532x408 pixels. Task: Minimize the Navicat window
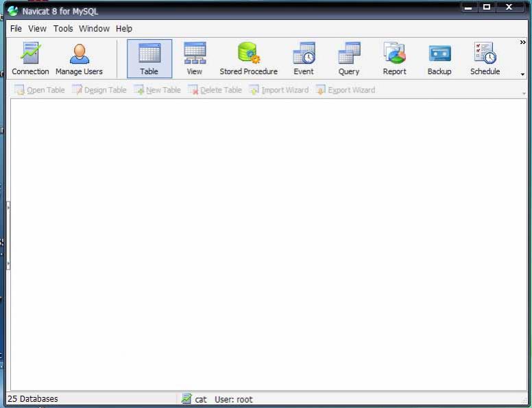point(468,7)
